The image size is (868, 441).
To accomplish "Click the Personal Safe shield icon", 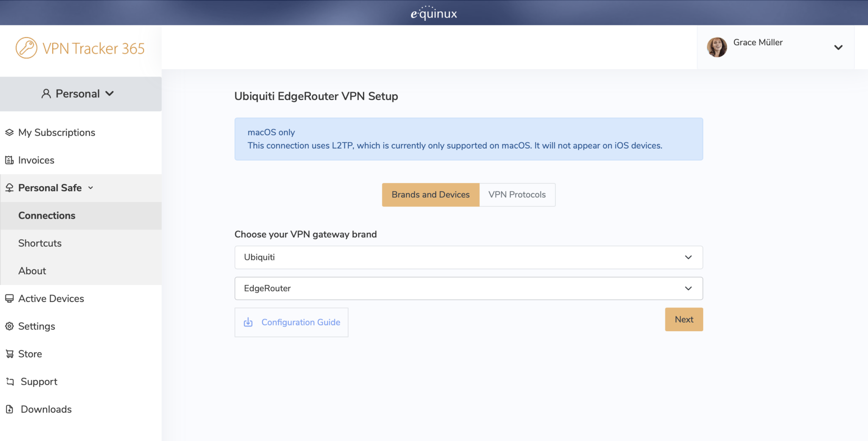I will click(x=9, y=187).
